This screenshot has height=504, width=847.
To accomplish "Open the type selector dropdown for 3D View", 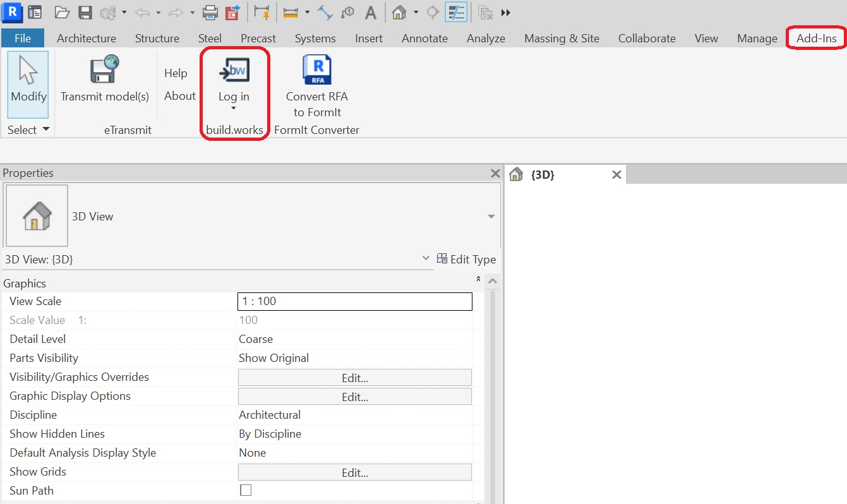I will pos(491,217).
